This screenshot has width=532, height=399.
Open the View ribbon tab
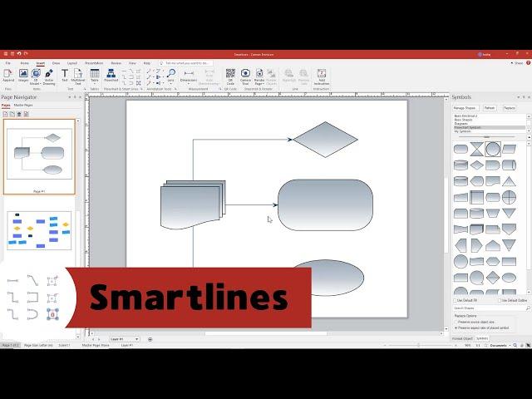coord(132,63)
